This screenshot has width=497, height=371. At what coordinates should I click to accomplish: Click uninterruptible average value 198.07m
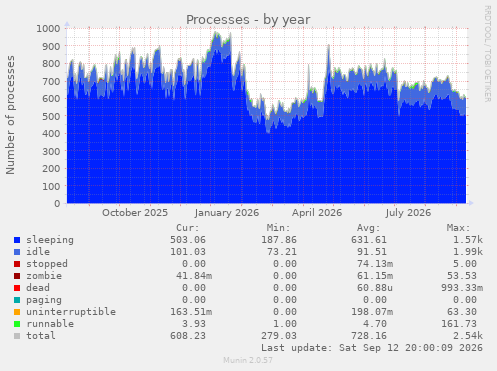(x=372, y=312)
